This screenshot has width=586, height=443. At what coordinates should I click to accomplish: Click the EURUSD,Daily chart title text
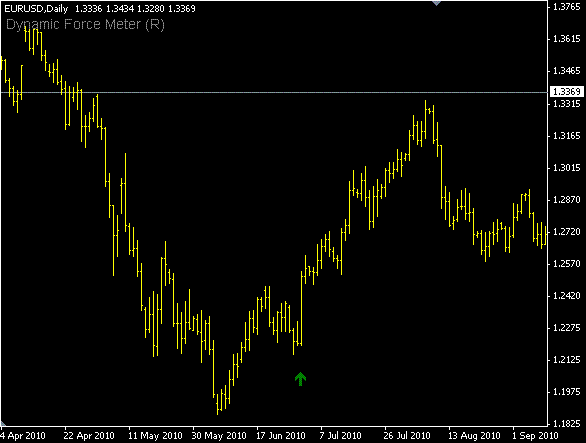[36, 8]
